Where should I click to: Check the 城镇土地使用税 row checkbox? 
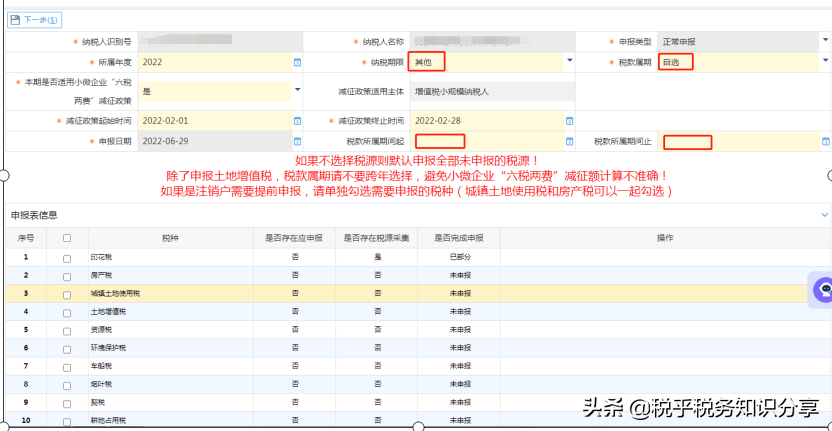pyautogui.click(x=67, y=295)
